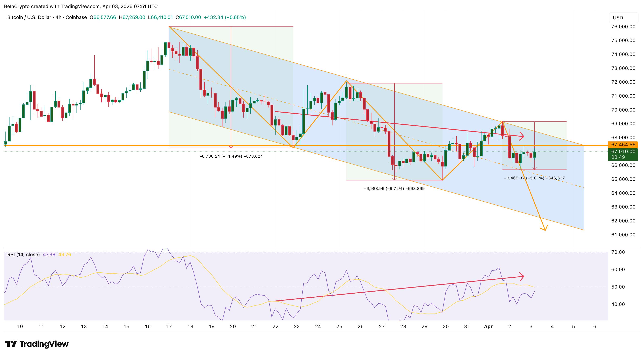Screen dimensions: 644x356
Task: Click date 17 on the time axis
Action: click(x=169, y=327)
